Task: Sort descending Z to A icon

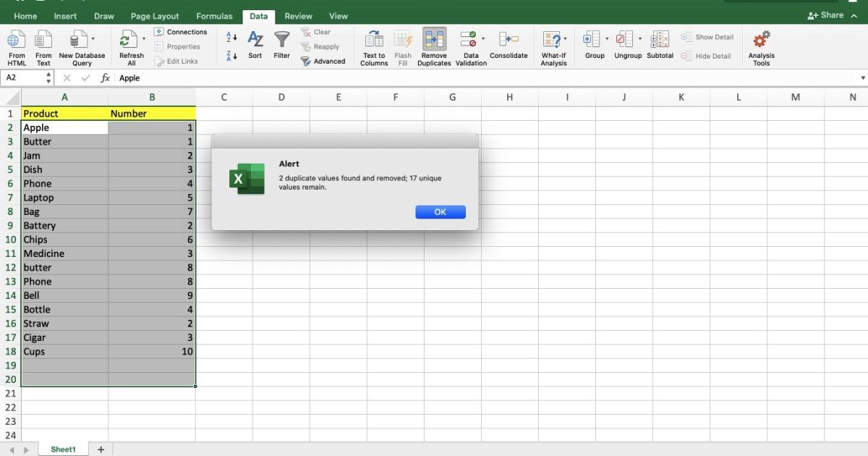Action: 231,56
